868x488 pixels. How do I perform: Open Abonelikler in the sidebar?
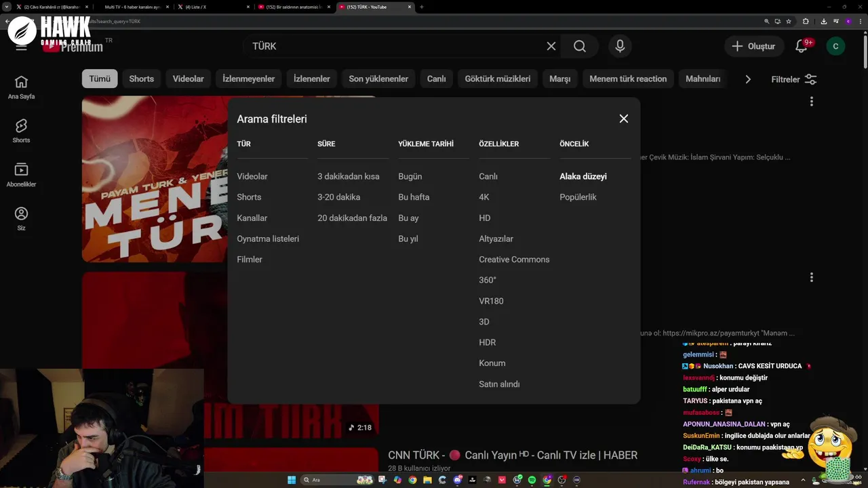tap(21, 175)
